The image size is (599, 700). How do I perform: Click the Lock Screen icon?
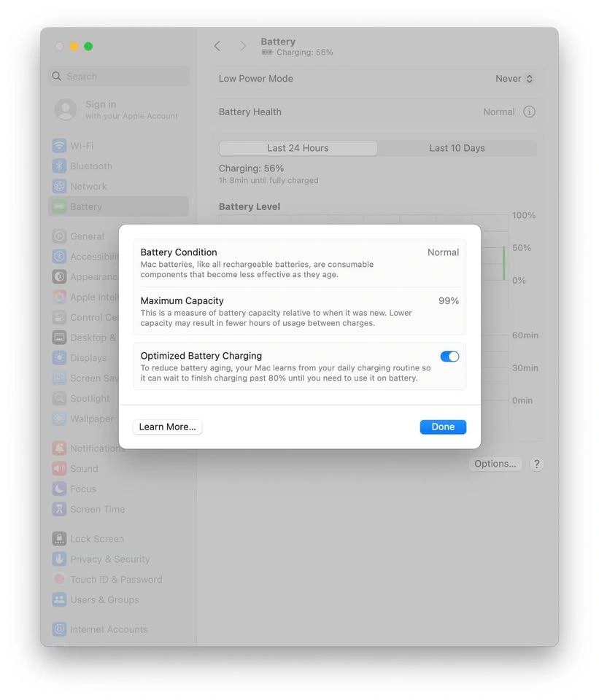59,539
